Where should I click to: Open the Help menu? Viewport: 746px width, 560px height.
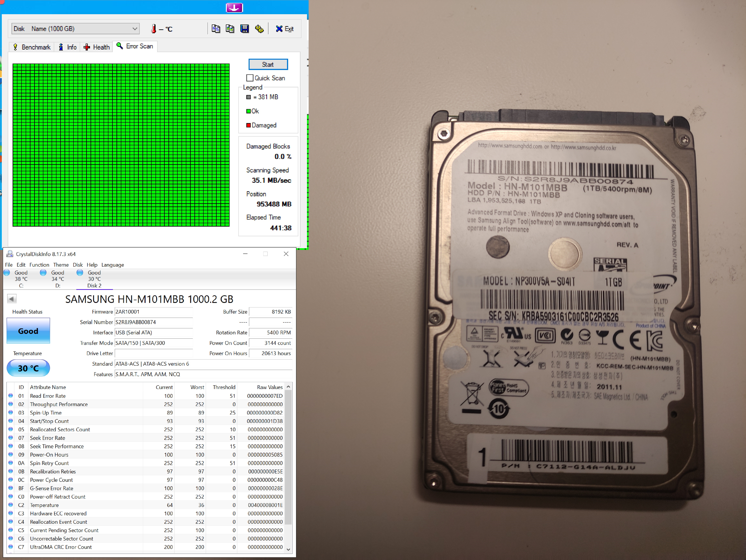pos(92,265)
